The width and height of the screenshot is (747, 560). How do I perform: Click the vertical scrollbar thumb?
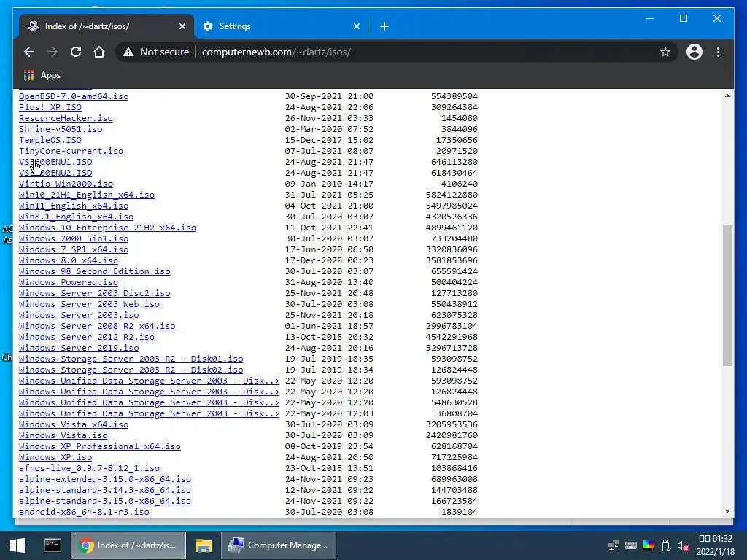click(727, 295)
